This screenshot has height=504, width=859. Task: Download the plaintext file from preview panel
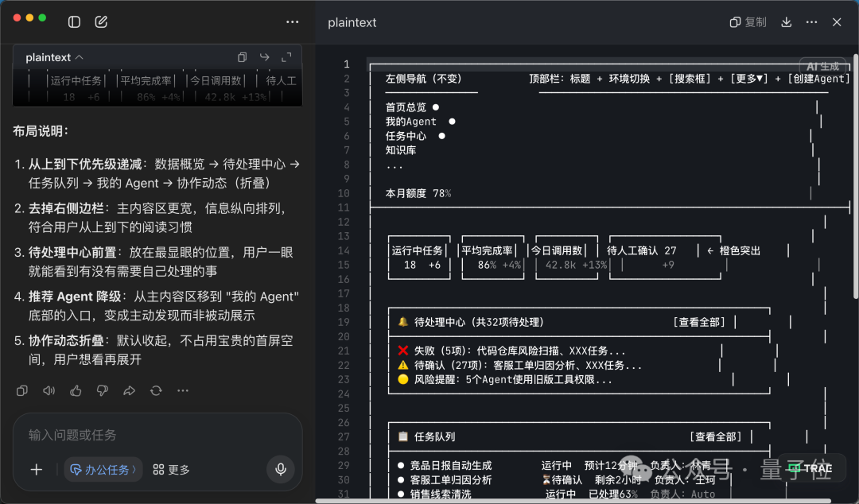786,22
